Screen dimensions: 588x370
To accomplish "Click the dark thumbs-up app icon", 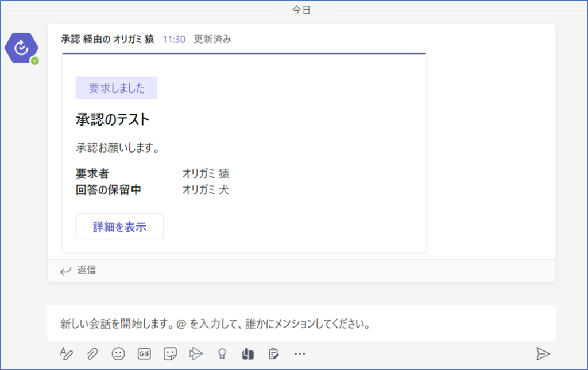I will [x=247, y=354].
